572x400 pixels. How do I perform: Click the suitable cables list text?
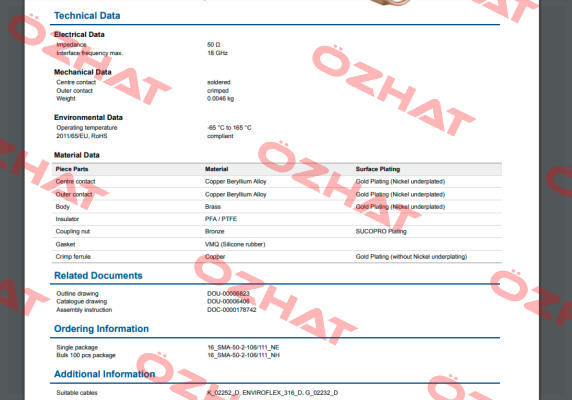(273, 393)
